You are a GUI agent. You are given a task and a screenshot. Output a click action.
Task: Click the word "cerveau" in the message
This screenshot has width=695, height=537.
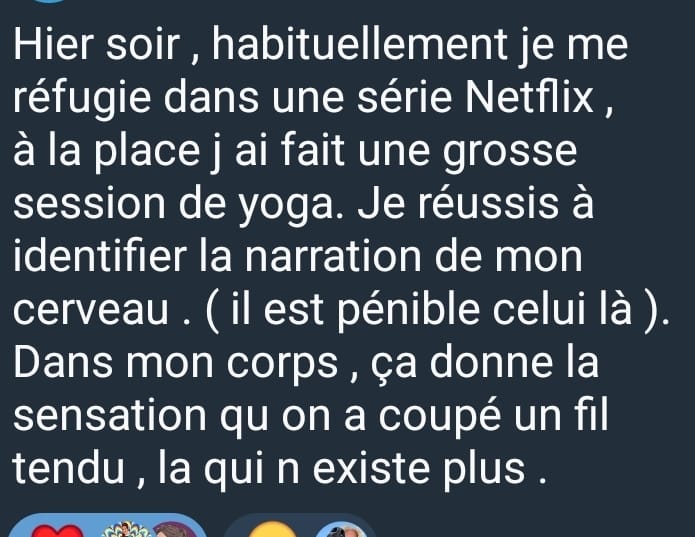click(91, 309)
